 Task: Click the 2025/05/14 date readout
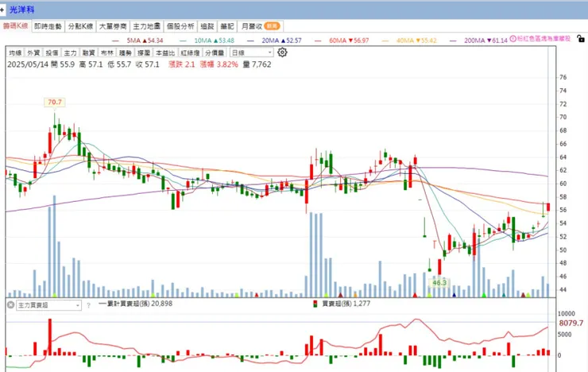28,64
